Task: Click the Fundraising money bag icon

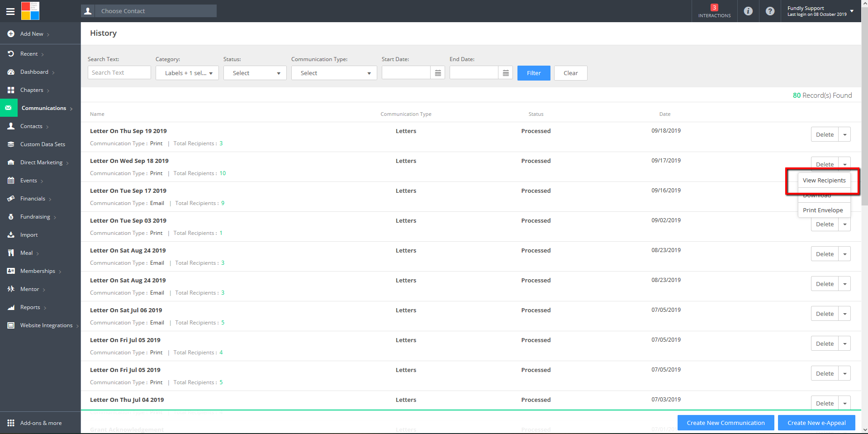Action: tap(11, 217)
